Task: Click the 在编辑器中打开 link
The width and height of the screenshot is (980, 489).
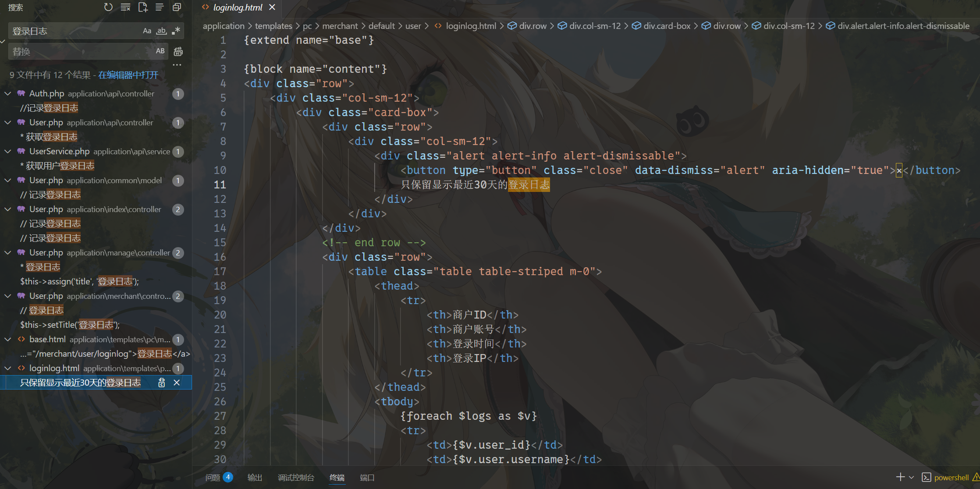Action: 128,75
